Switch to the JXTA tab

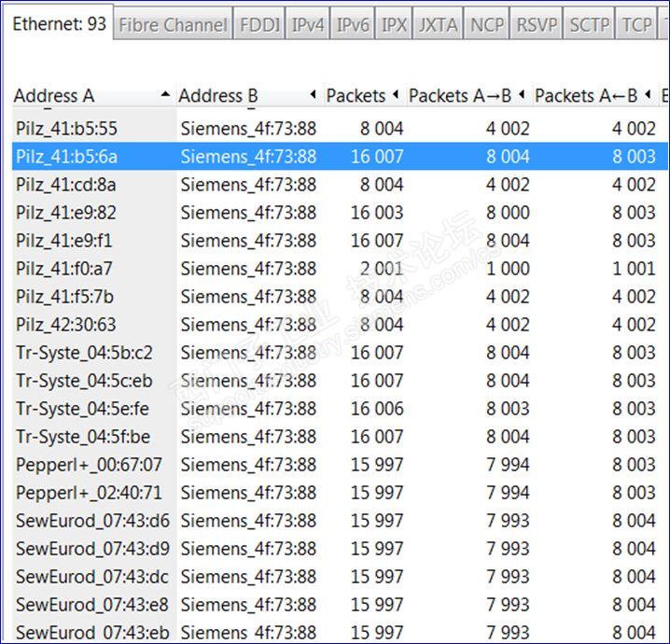tap(438, 25)
